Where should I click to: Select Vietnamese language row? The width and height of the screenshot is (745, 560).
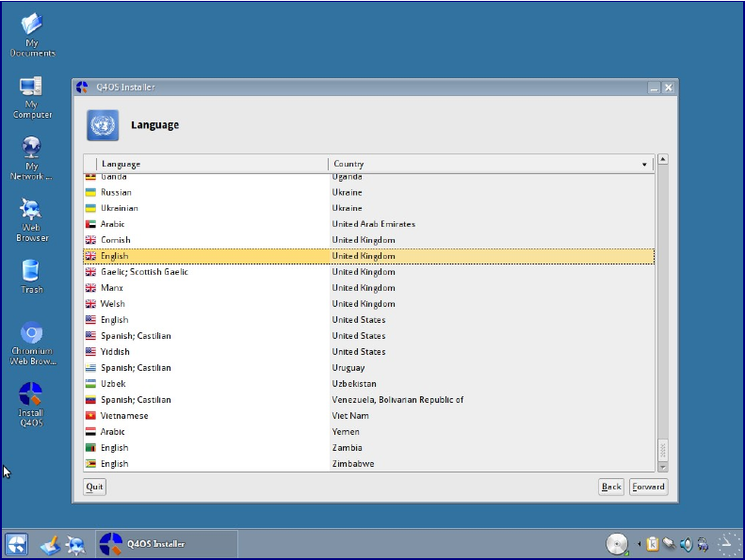pos(368,416)
